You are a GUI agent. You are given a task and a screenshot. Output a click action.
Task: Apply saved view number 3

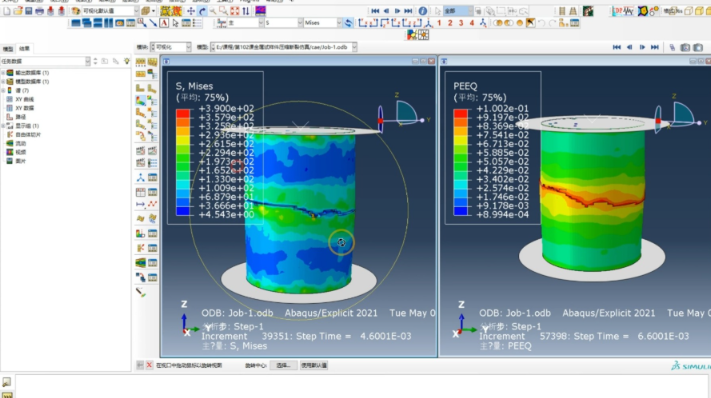461,23
